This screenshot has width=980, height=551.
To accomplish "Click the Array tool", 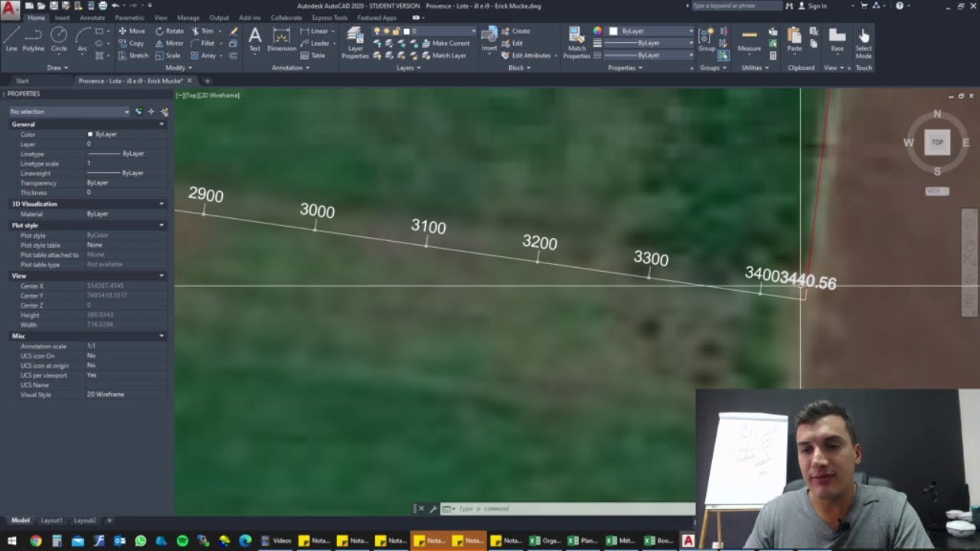I will coord(204,56).
